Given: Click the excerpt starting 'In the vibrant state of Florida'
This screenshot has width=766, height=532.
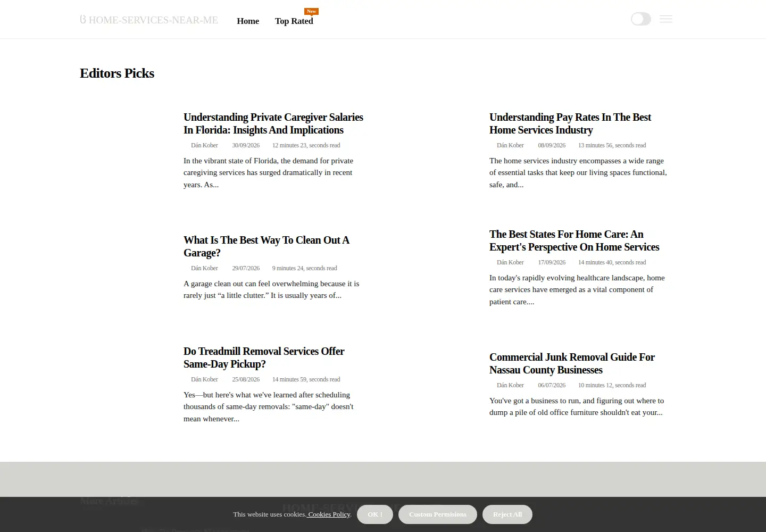Looking at the screenshot, I should click(268, 172).
